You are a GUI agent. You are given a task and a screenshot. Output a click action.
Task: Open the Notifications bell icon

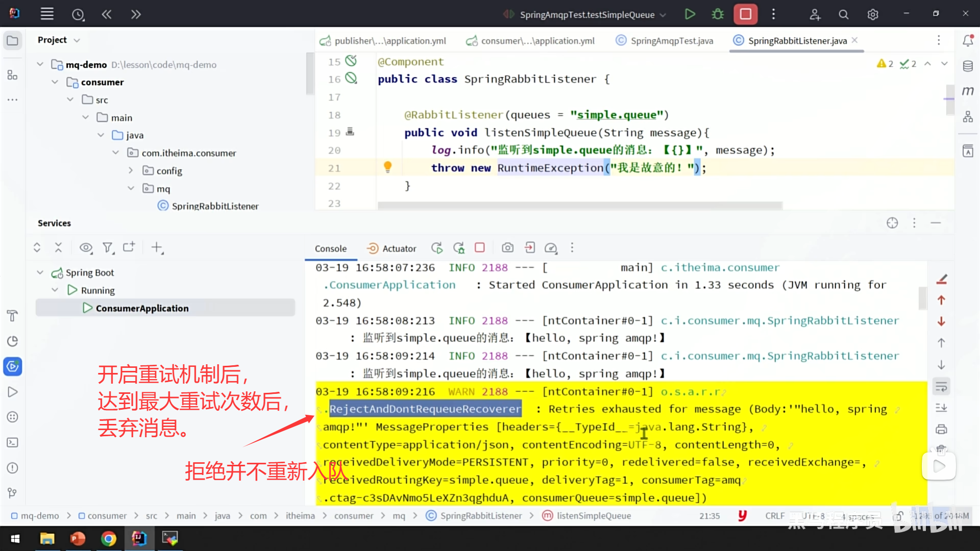968,40
